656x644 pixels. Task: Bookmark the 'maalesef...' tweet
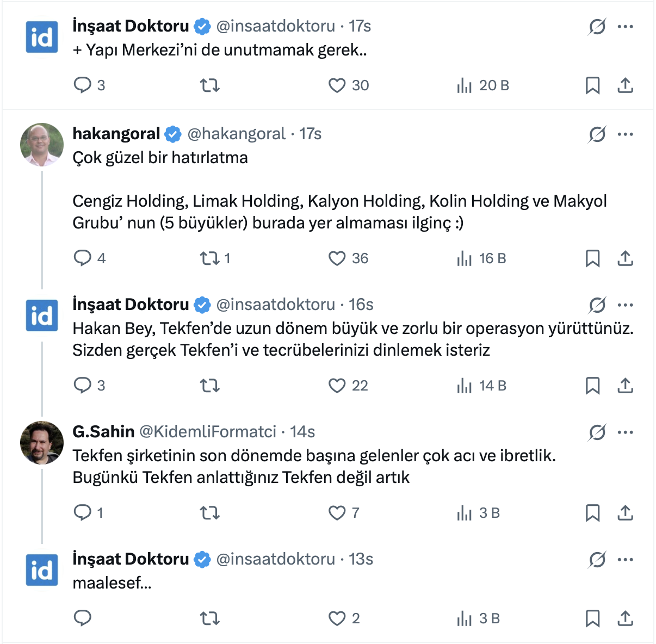[x=592, y=618]
